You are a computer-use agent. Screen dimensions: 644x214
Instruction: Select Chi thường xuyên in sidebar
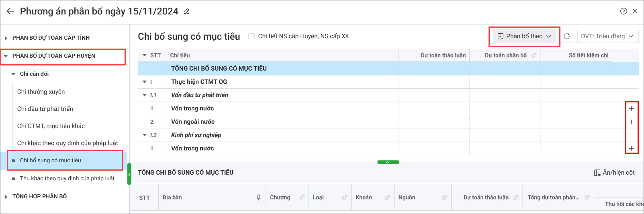tap(41, 92)
